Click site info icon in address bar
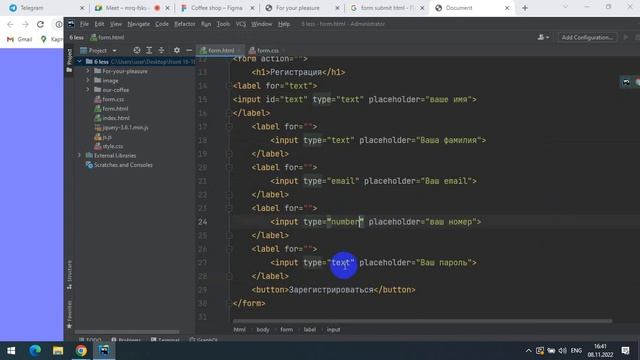Screen dimensions: 640x360 pos(59,24)
